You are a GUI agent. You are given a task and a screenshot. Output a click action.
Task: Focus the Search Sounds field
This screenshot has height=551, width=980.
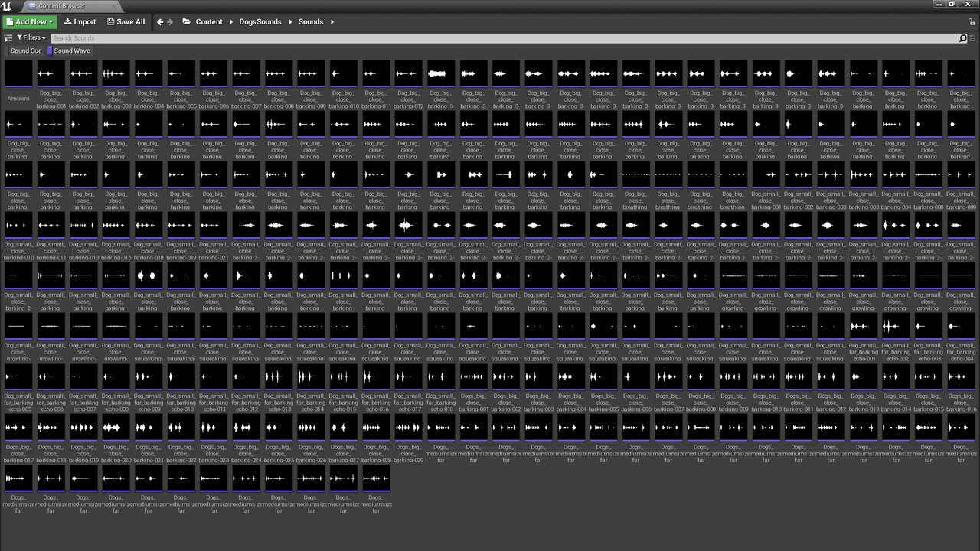504,37
